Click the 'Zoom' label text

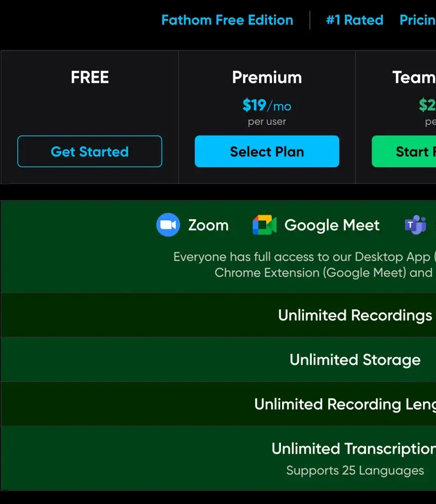point(208,225)
